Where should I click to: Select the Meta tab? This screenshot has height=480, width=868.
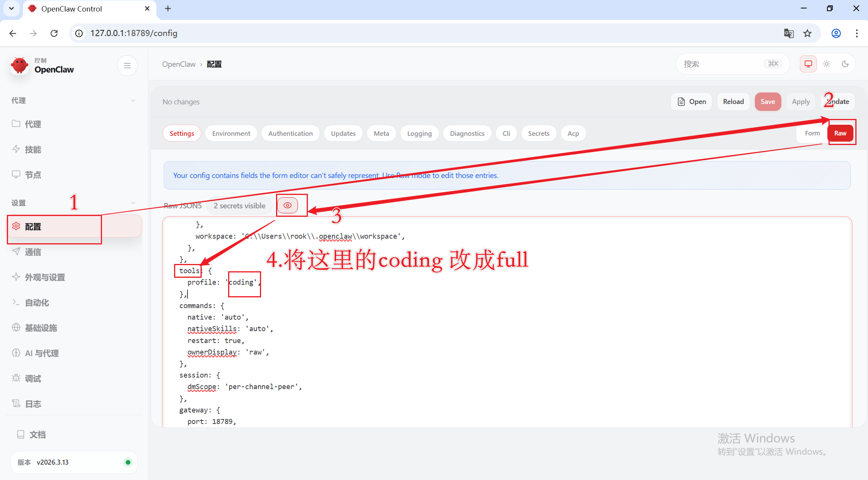pyautogui.click(x=381, y=133)
